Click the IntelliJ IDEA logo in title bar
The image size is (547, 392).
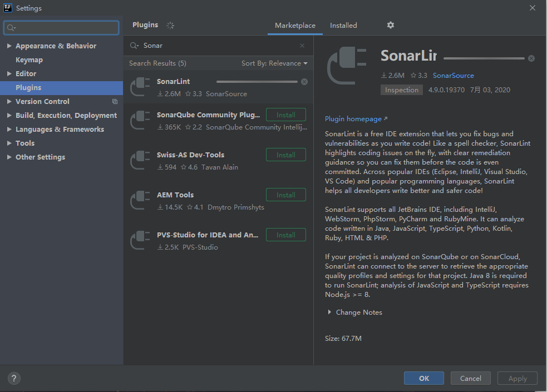(8, 8)
